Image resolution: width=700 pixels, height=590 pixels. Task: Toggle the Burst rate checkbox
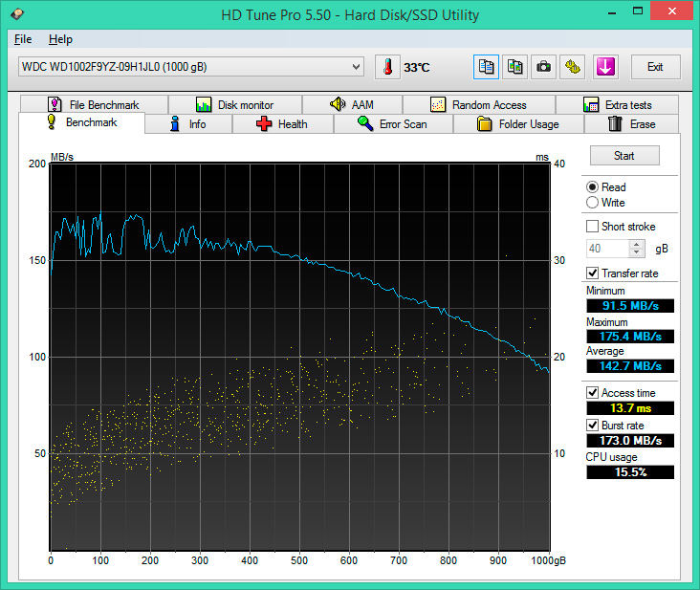click(593, 426)
